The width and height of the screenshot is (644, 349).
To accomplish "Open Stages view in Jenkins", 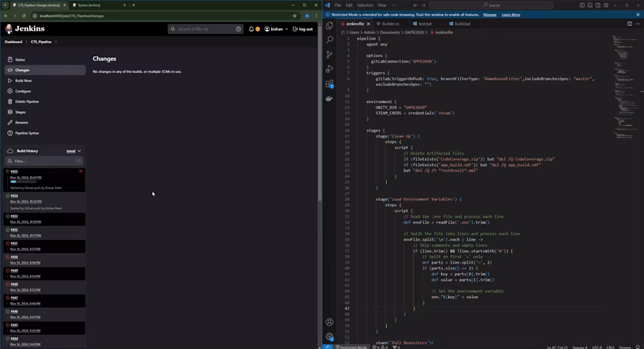I will tap(20, 112).
